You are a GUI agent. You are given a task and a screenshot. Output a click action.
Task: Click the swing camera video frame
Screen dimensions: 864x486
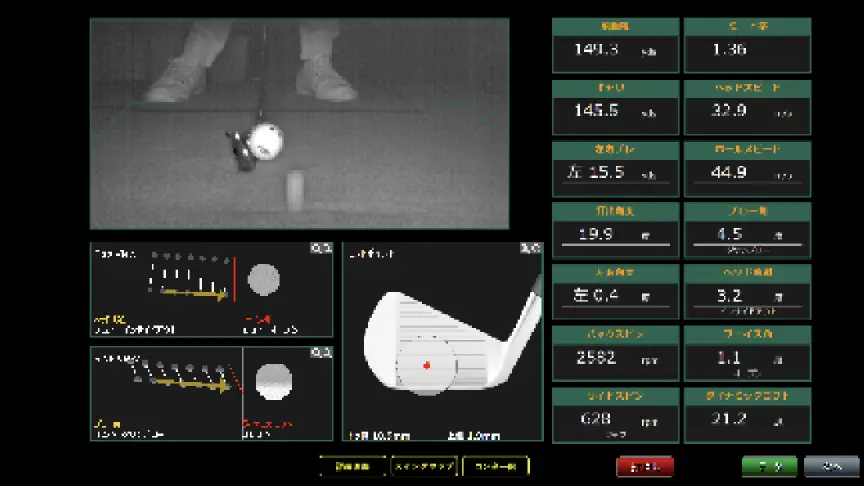(299, 123)
